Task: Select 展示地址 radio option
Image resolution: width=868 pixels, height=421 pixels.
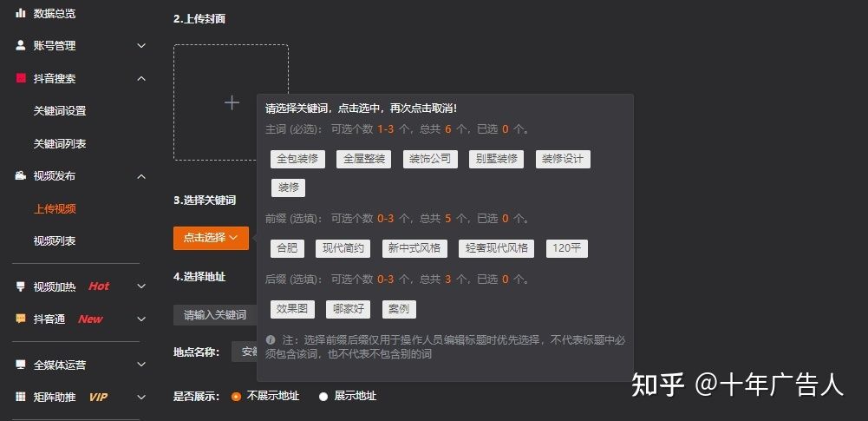Action: point(323,397)
